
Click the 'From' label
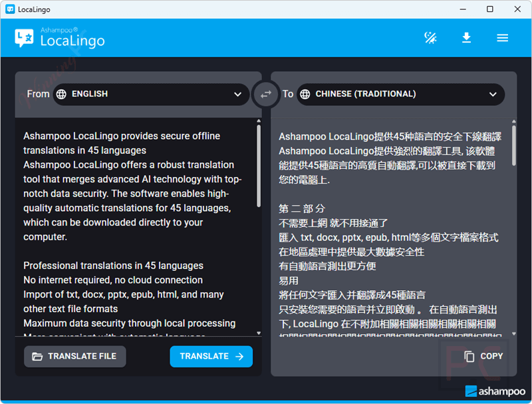[x=39, y=94]
